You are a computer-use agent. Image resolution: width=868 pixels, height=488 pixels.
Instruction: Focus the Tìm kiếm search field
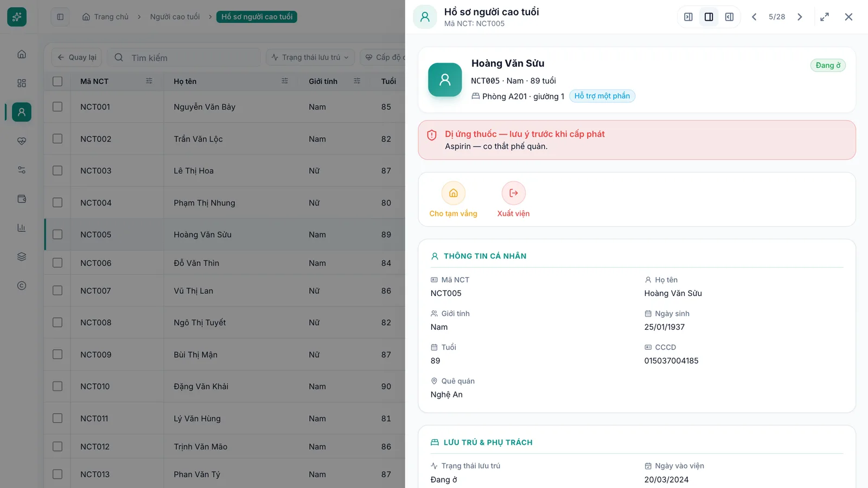click(184, 57)
